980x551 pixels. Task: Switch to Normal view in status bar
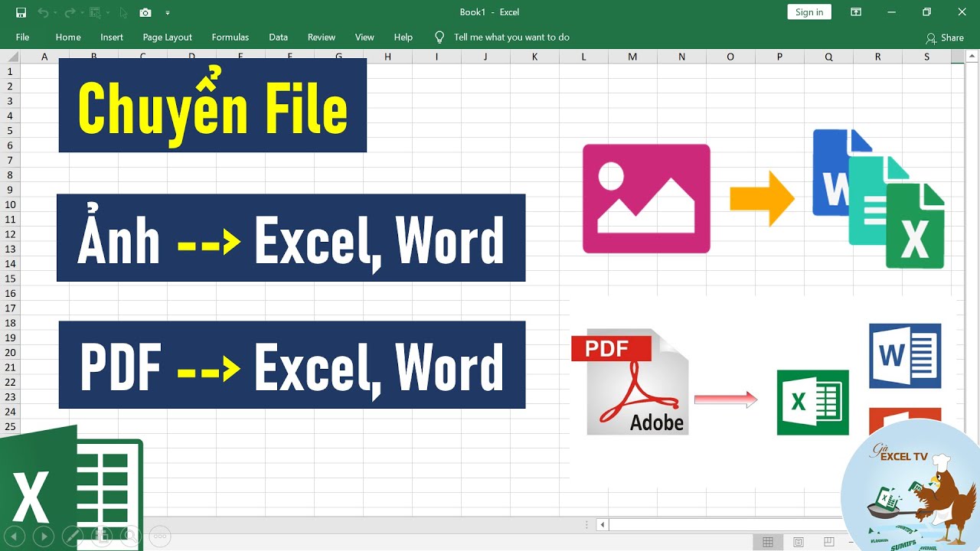(768, 542)
